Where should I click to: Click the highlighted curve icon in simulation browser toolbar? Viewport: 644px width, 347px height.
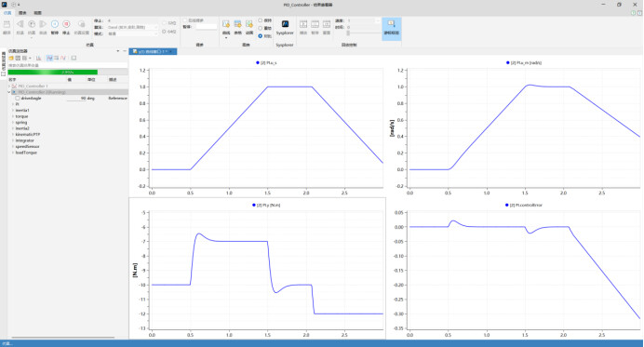pos(49,59)
